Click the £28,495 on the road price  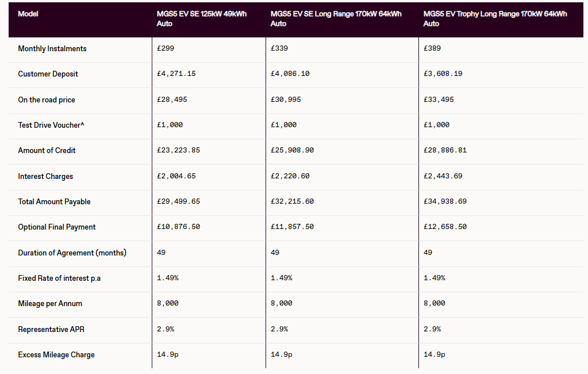coord(172,100)
